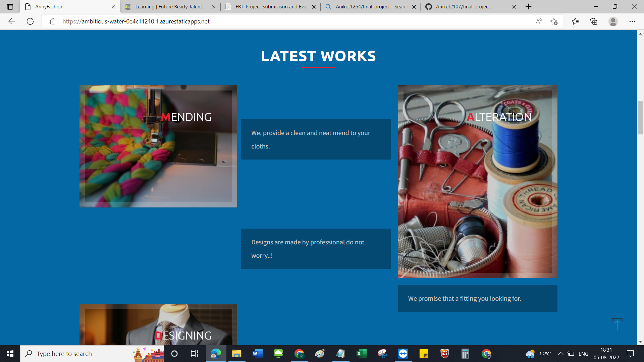
Task: Open a new browser tab
Action: [x=529, y=7]
